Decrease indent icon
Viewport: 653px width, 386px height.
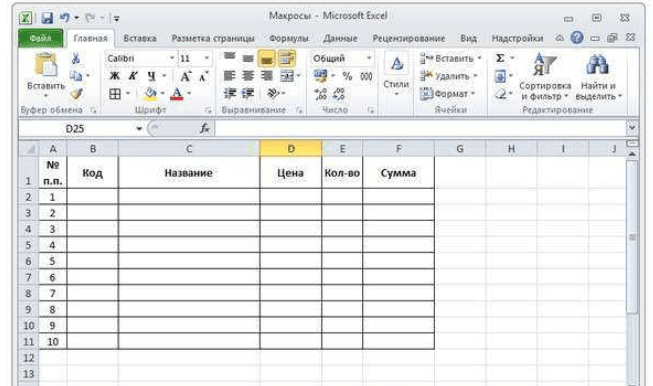coord(229,94)
